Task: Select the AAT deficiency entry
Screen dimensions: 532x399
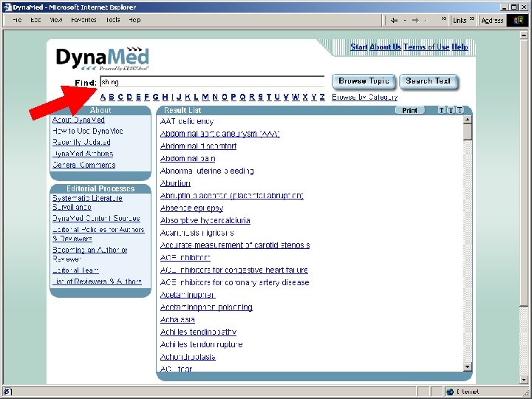Action: coord(187,121)
